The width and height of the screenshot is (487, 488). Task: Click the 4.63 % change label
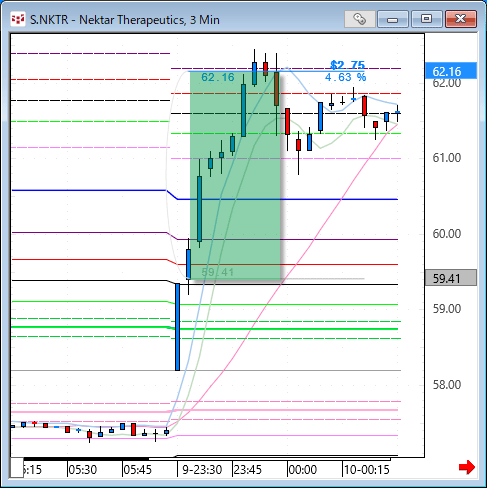tap(346, 77)
